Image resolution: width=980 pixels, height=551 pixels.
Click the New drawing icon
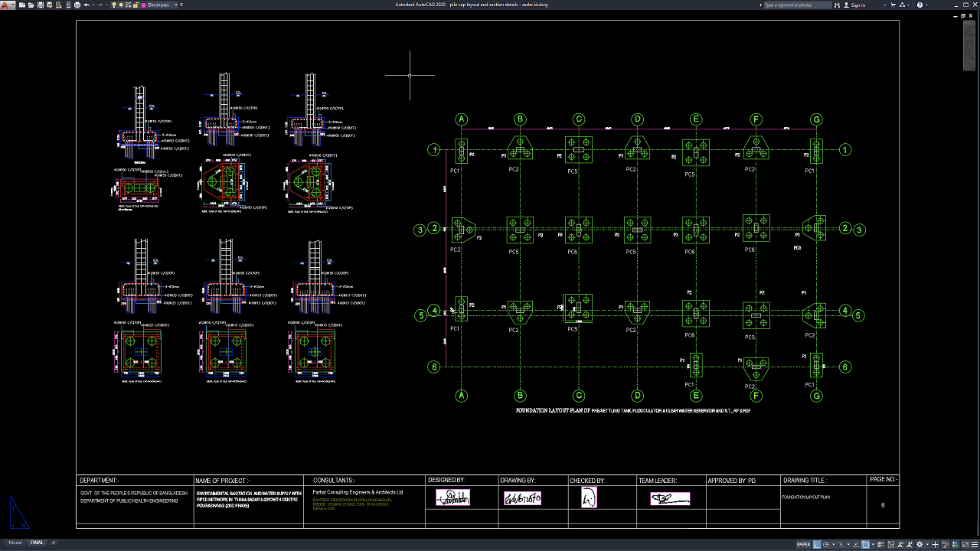point(22,5)
